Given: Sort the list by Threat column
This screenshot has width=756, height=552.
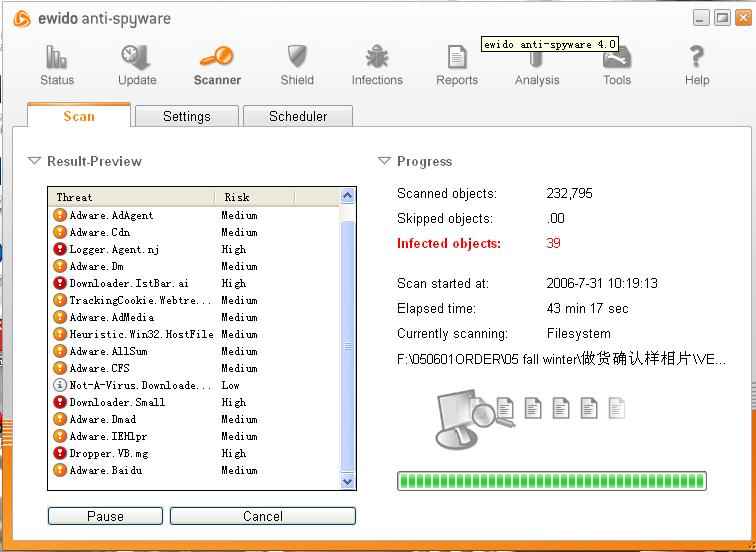Looking at the screenshot, I should click(131, 197).
